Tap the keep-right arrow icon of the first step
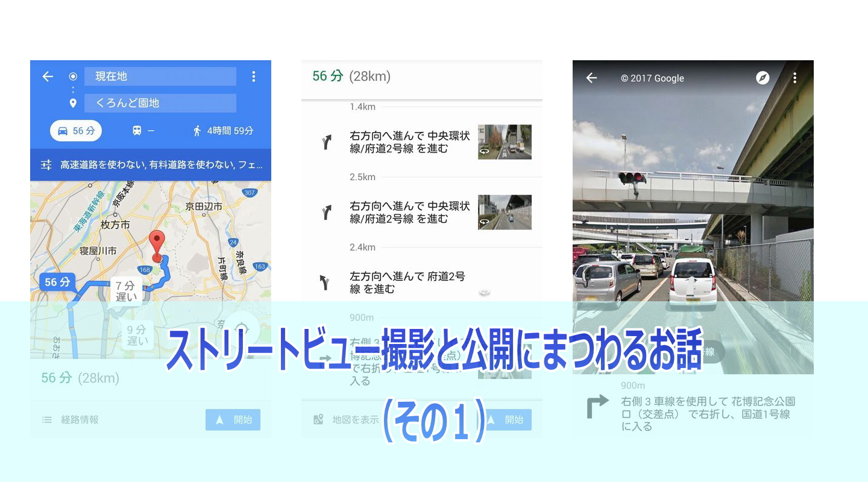 (x=326, y=142)
